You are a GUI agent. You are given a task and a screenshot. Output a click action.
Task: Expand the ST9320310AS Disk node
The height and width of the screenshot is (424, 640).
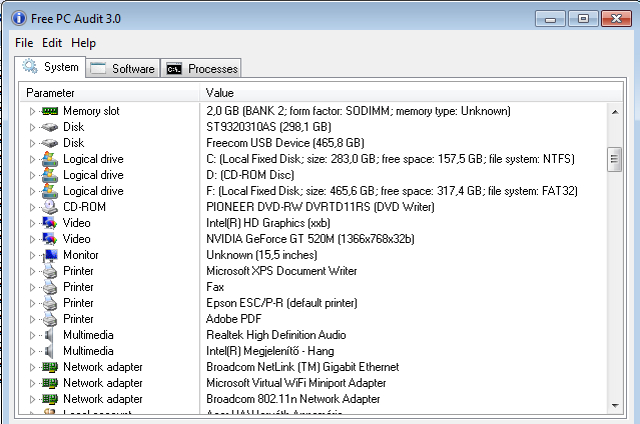[32, 127]
